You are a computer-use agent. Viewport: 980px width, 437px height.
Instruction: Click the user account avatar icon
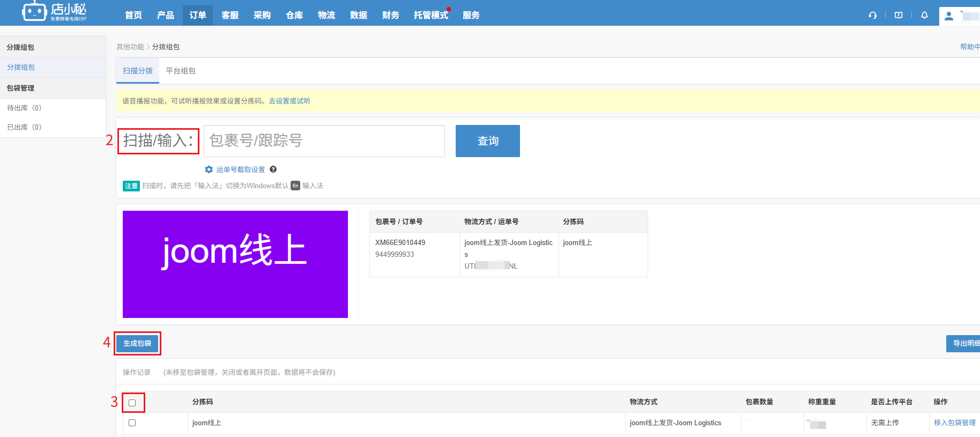[949, 16]
